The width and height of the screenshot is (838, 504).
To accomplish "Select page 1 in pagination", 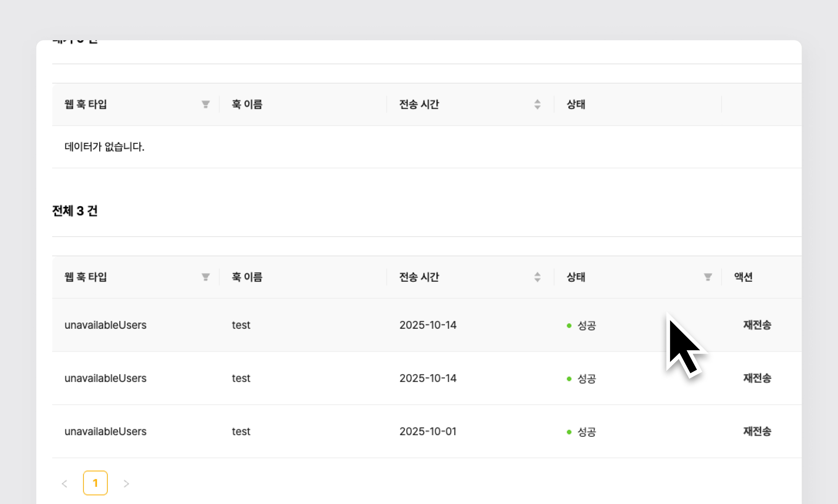I will tap(95, 483).
